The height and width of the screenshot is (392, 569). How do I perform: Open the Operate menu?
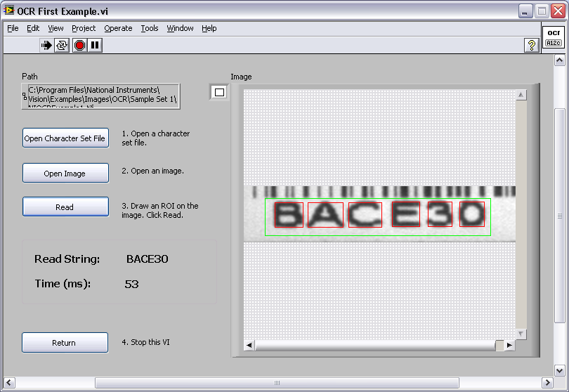point(118,28)
